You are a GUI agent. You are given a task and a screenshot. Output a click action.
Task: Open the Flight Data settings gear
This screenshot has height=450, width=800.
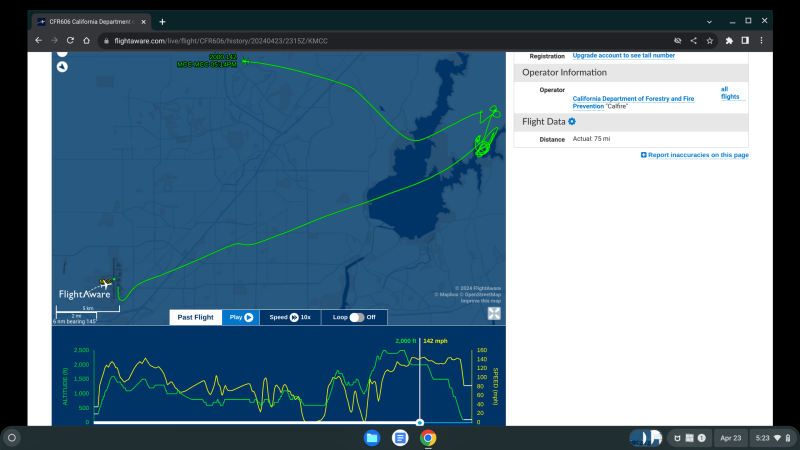click(x=572, y=121)
